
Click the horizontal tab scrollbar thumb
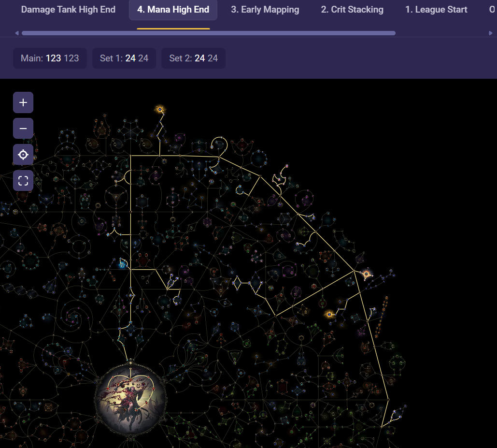click(208, 33)
